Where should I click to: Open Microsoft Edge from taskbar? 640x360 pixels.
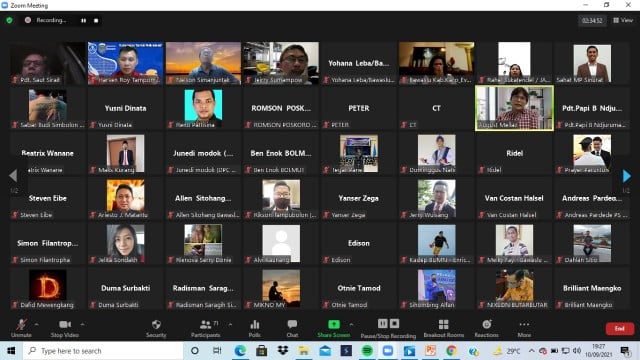(x=240, y=351)
